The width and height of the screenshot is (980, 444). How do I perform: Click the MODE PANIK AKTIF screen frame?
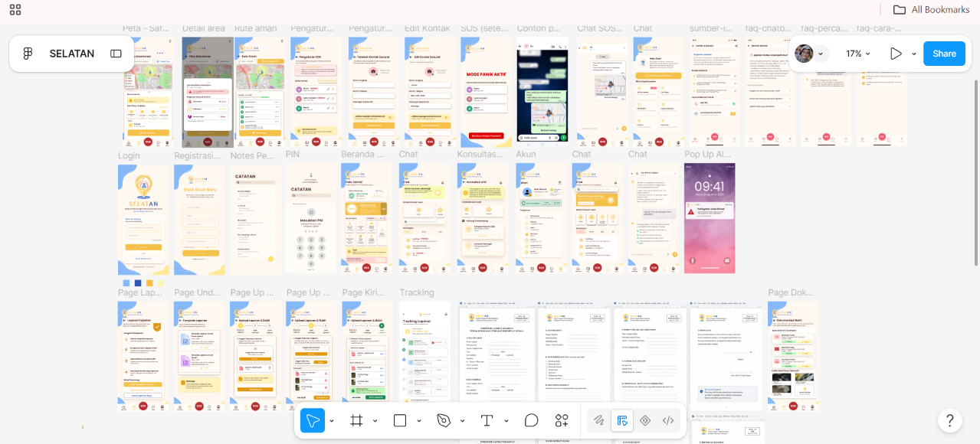(486, 92)
